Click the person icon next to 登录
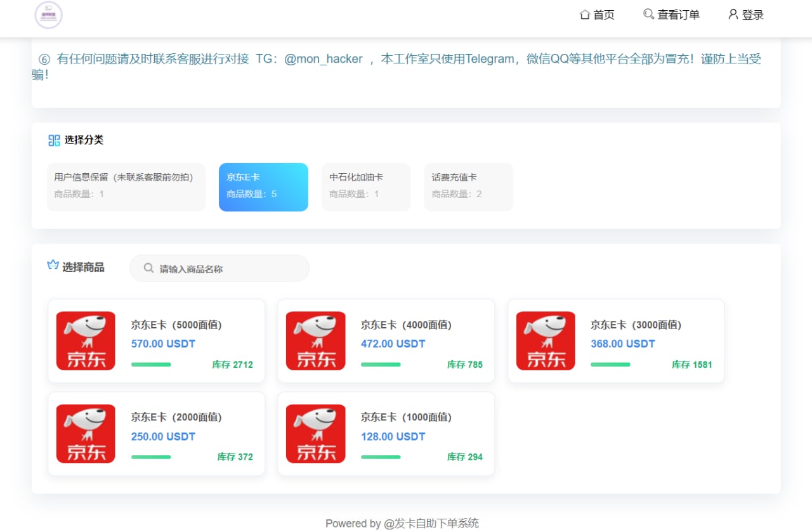The image size is (812, 532). click(733, 14)
